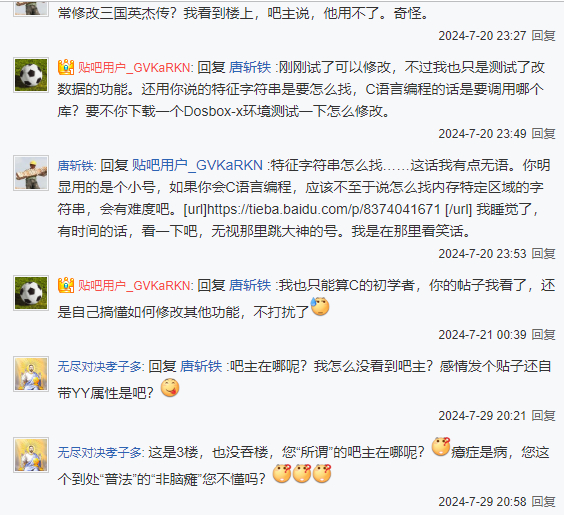The image size is (564, 515).
Task: Open 无尽对决孝子多 profile in 20:21 comment
Action: [100, 366]
